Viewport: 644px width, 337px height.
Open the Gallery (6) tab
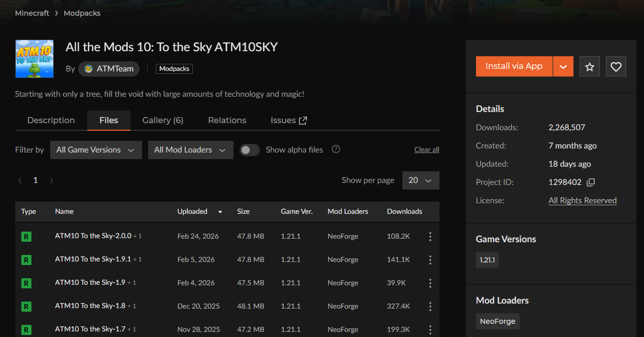[x=162, y=121]
